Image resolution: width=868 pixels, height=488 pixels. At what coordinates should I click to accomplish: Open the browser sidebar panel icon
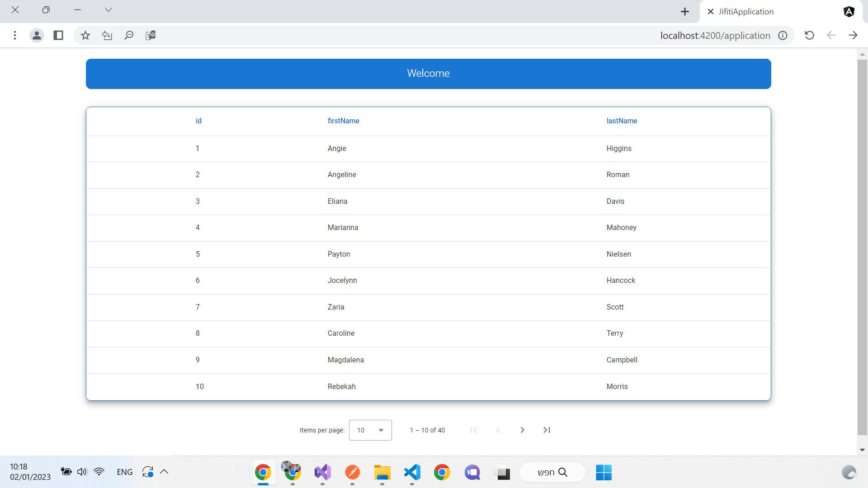click(x=58, y=35)
